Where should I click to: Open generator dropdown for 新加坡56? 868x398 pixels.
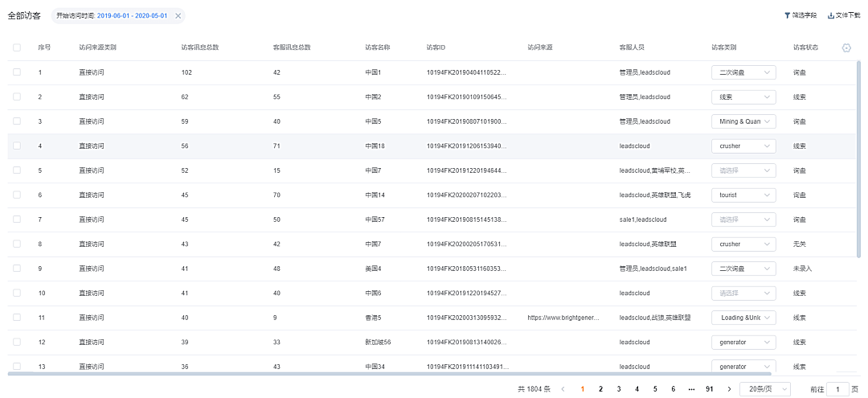coord(743,342)
